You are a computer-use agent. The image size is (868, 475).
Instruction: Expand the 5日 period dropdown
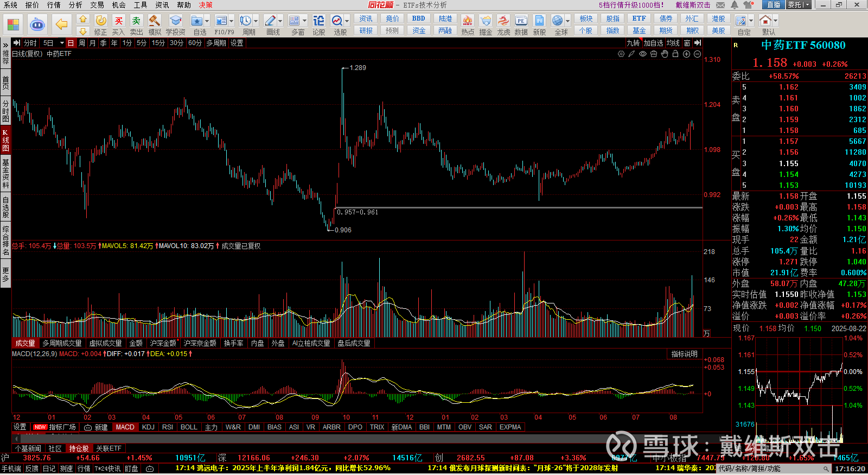coord(62,43)
